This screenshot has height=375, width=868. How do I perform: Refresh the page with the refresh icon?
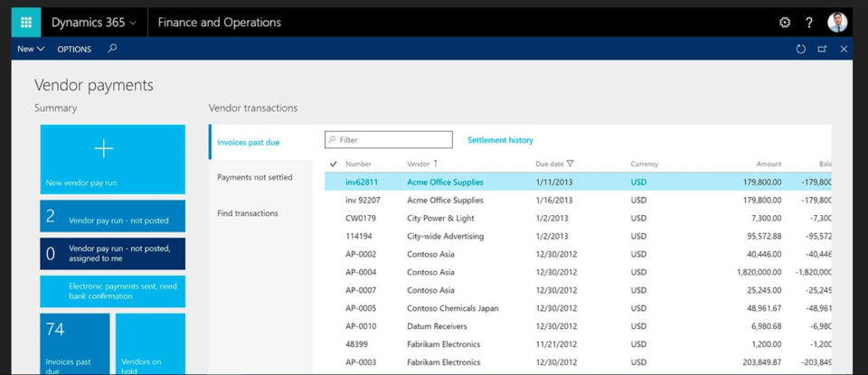coord(800,49)
